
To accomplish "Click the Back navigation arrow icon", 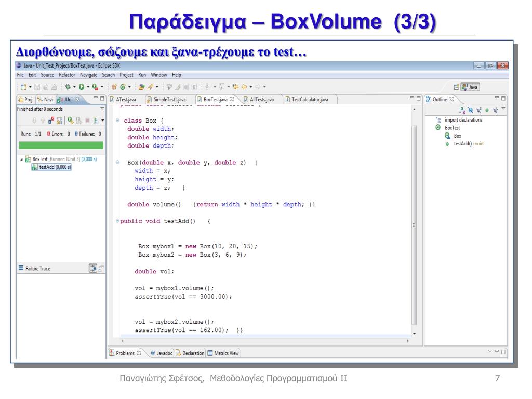I will click(244, 87).
